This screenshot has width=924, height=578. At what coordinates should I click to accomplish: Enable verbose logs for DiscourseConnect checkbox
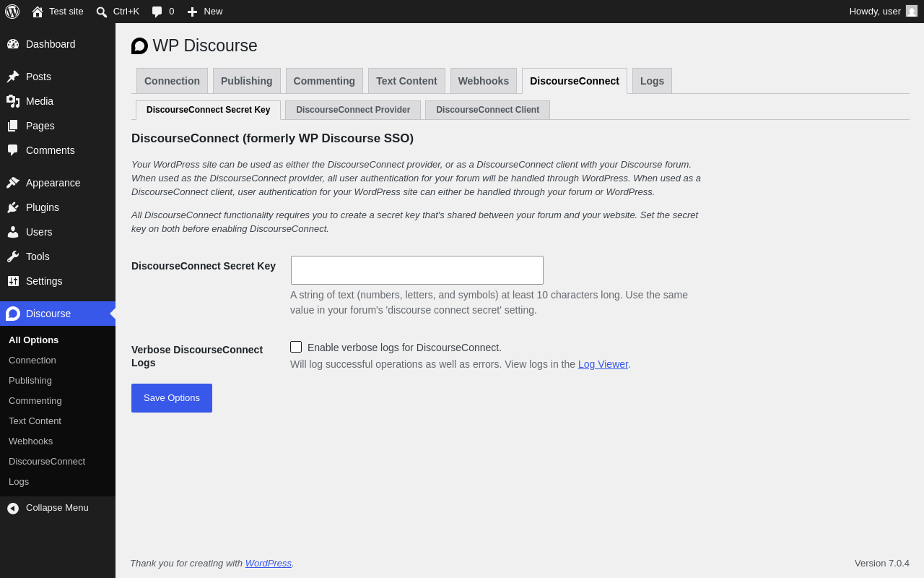(x=296, y=347)
